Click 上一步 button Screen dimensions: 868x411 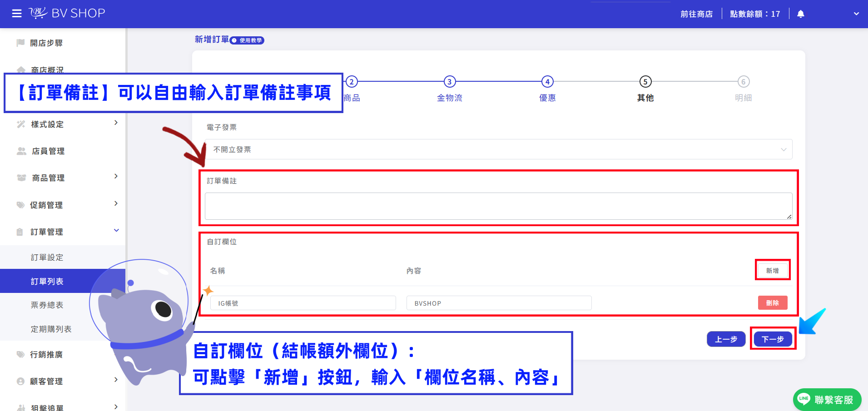point(726,339)
